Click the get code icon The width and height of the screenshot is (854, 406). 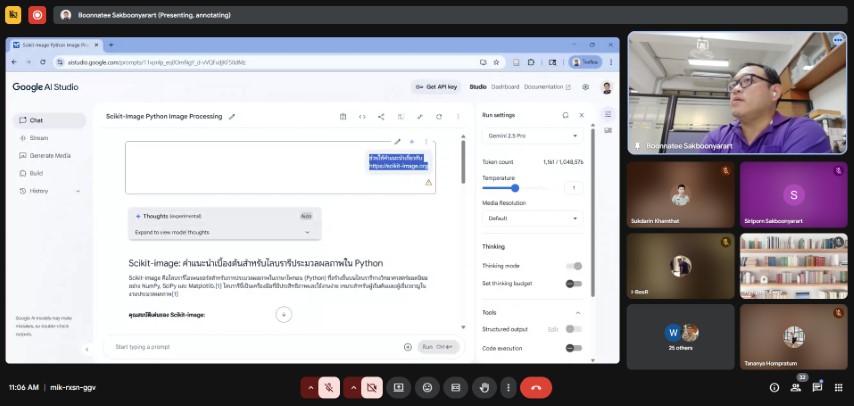[x=362, y=116]
